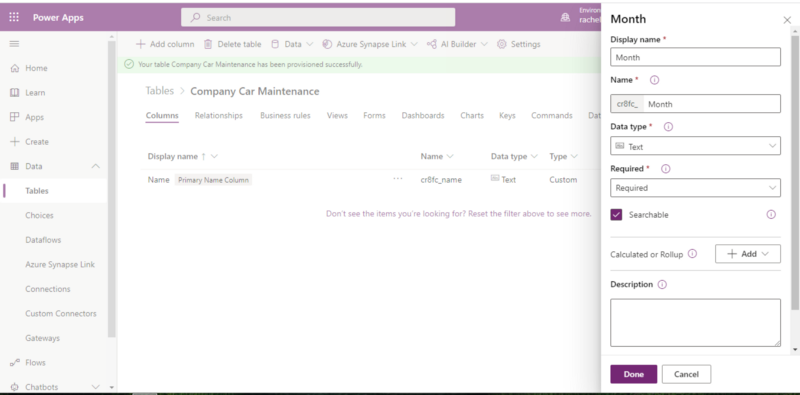Click the search magnifier icon
Viewport: 800px width, 395px height.
[x=195, y=17]
